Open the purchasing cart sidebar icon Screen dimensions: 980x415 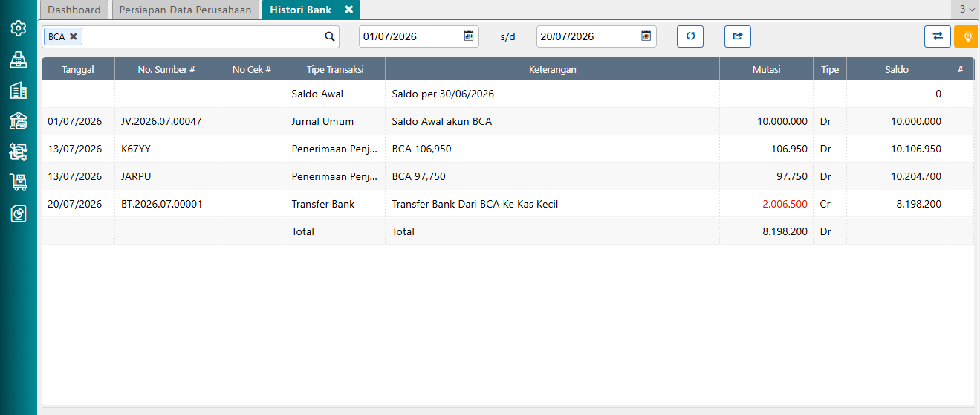pyautogui.click(x=18, y=182)
